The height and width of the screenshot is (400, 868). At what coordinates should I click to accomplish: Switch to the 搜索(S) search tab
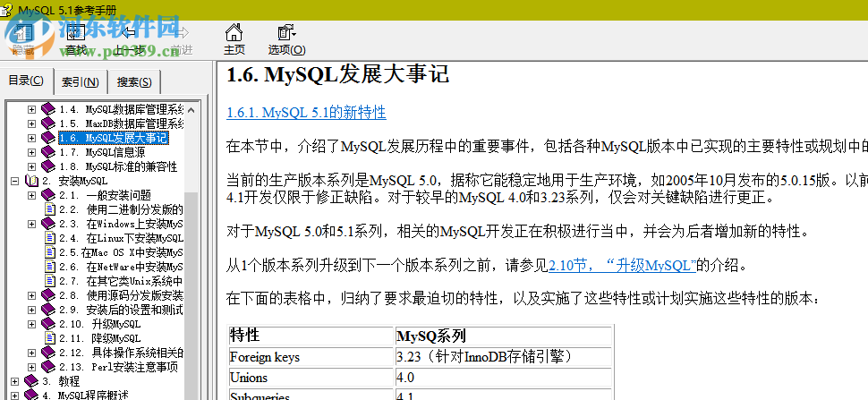pyautogui.click(x=134, y=82)
